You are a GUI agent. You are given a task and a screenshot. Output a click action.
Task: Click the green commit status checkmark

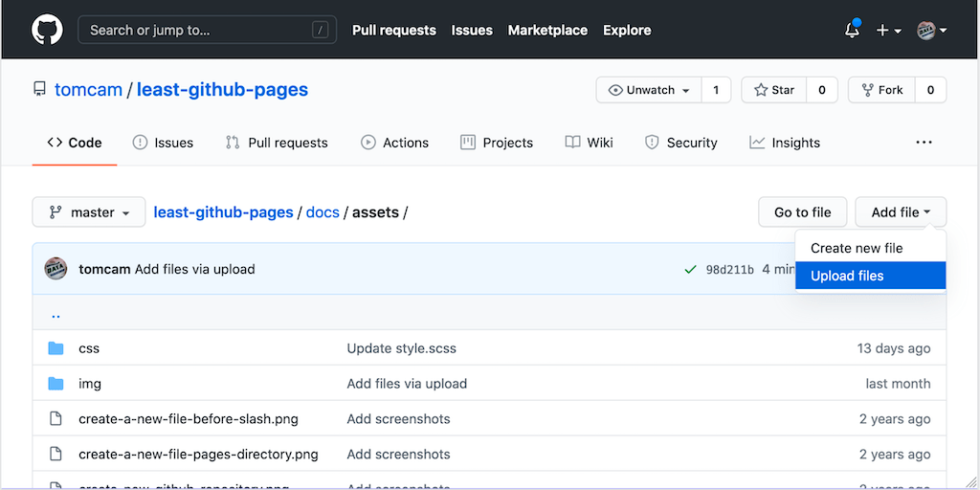pyautogui.click(x=690, y=270)
